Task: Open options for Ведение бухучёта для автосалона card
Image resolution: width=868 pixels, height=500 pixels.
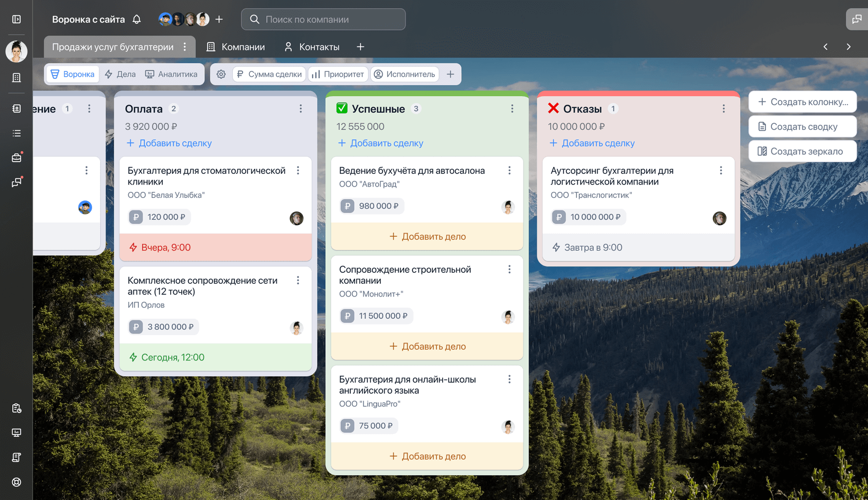Action: point(509,171)
